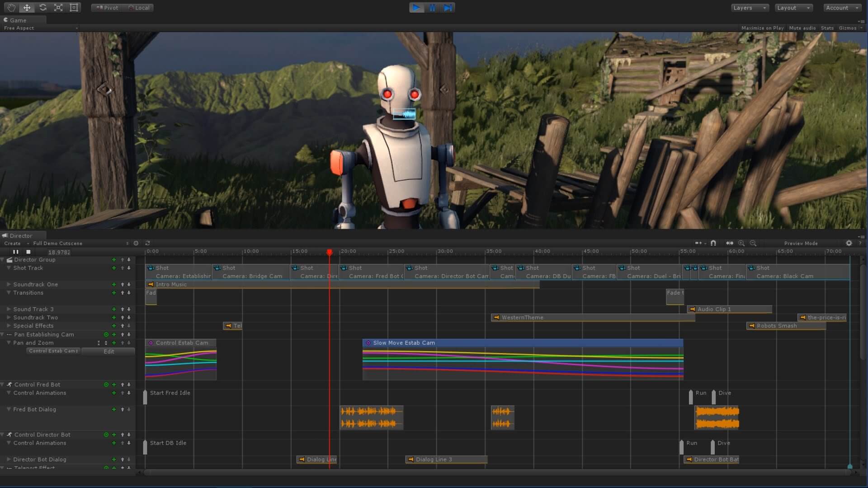
Task: Click timeline zoom-in magnifier icon
Action: pos(741,243)
